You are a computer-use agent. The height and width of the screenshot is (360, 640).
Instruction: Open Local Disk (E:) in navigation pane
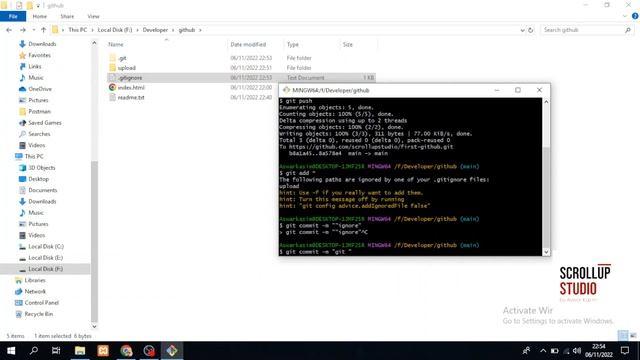(x=45, y=258)
